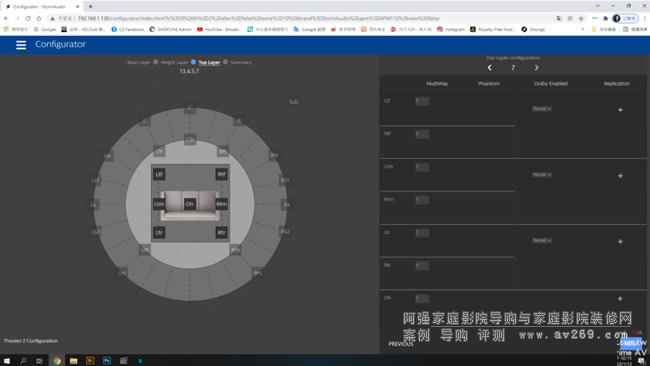Open Dolby Enabled dropdown for Ltf row
The image size is (650, 366).
click(x=542, y=109)
